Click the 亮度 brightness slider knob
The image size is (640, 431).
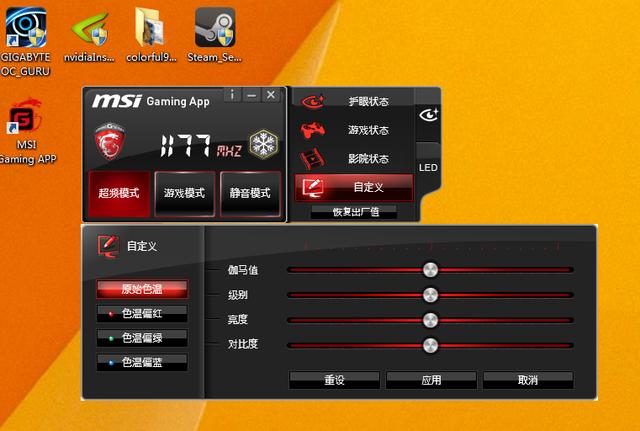(430, 320)
